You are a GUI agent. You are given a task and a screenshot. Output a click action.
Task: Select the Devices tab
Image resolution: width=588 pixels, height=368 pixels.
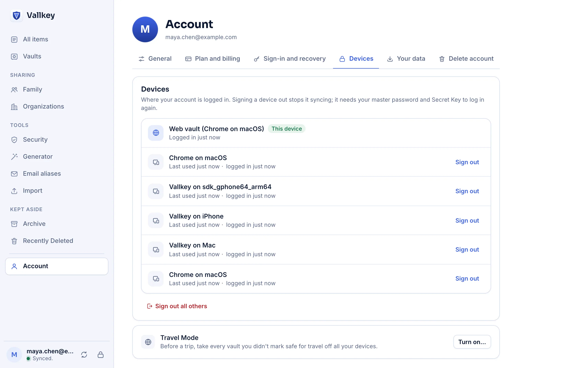356,59
